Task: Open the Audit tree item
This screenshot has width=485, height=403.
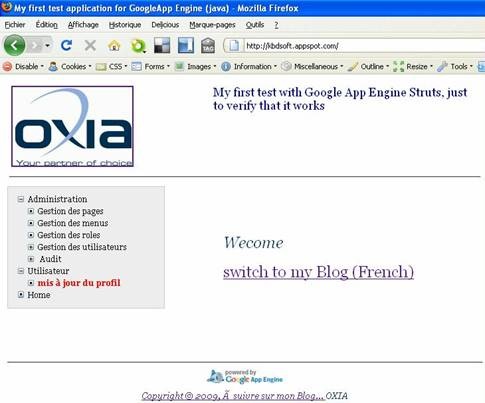Action: tap(50, 259)
